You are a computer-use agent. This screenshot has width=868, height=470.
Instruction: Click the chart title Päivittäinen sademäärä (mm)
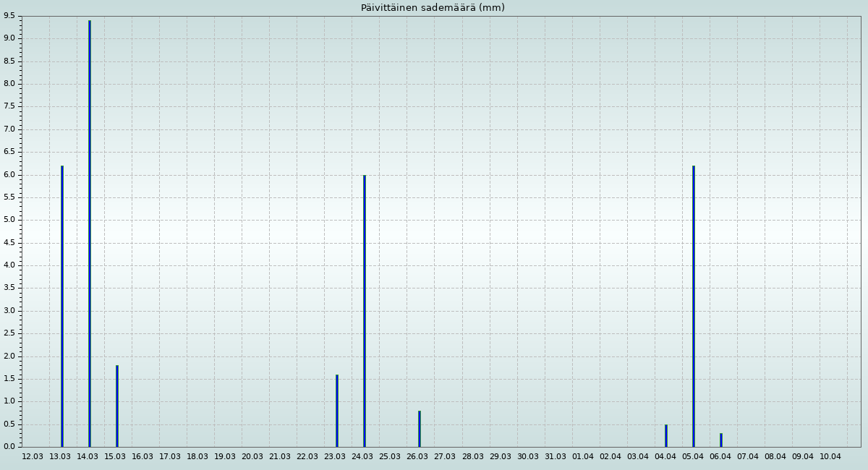coord(433,8)
